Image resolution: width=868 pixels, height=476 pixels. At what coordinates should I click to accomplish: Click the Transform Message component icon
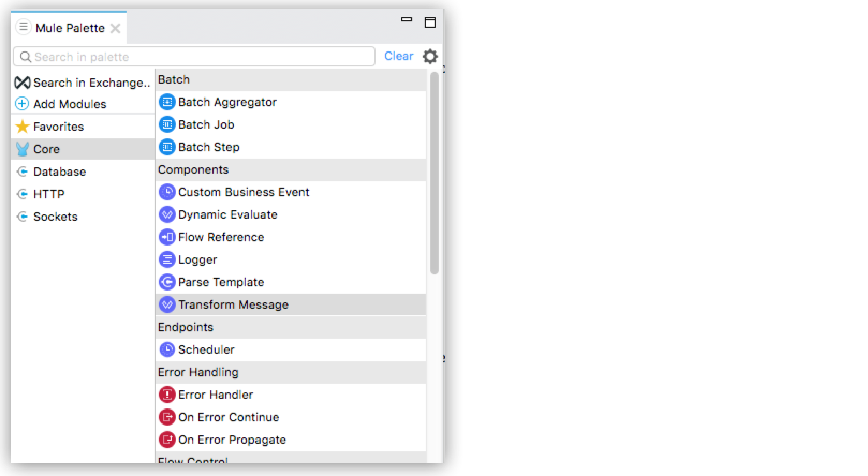167,304
